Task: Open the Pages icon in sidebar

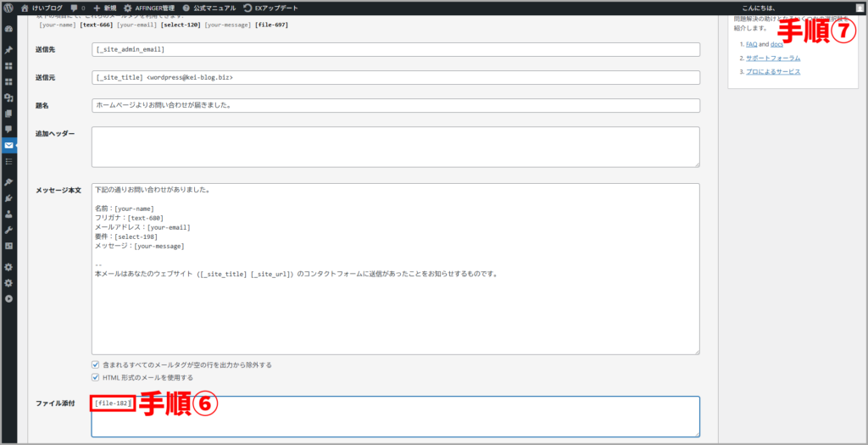Action: click(9, 113)
